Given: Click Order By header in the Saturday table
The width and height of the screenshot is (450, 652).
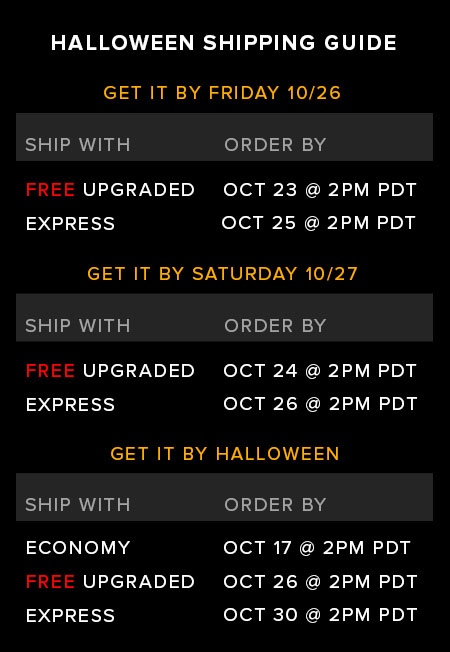Looking at the screenshot, I should tap(275, 326).
